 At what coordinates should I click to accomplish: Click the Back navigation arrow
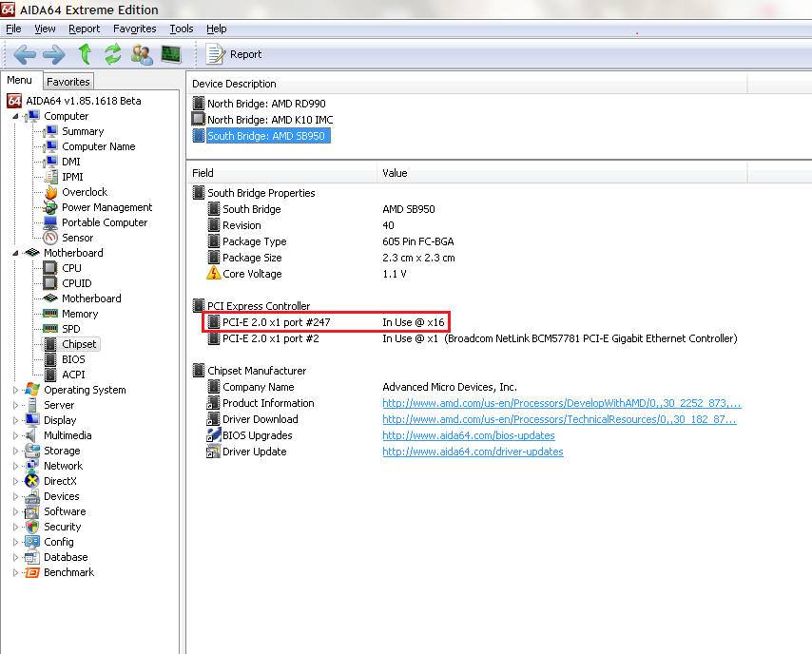pos(25,54)
